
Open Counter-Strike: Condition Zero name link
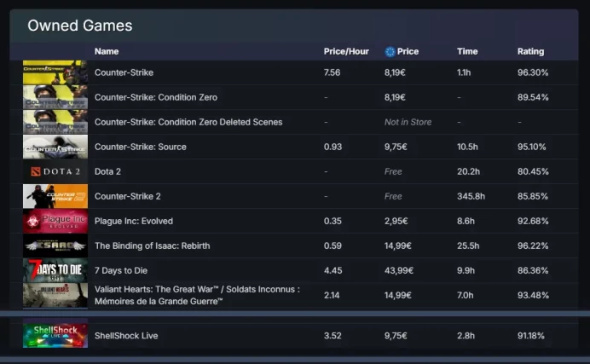156,97
